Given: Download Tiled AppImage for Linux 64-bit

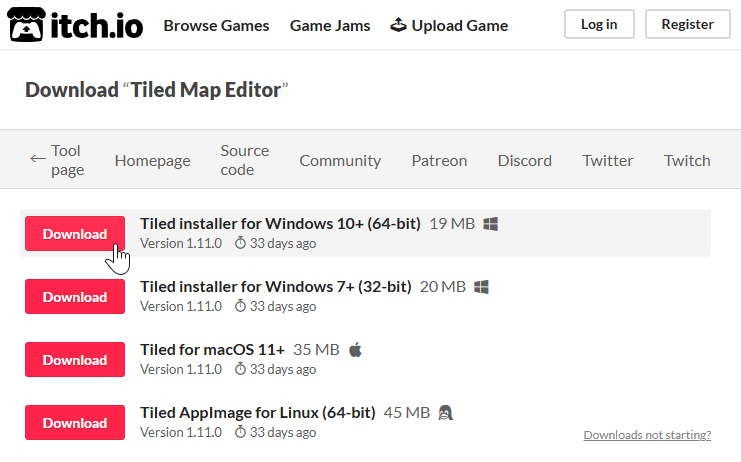Looking at the screenshot, I should (x=75, y=422).
